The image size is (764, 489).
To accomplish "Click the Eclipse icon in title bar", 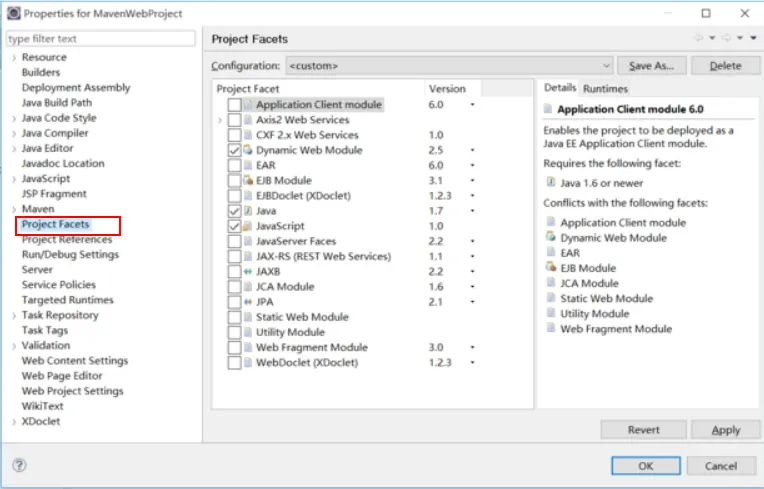I will coord(14,13).
